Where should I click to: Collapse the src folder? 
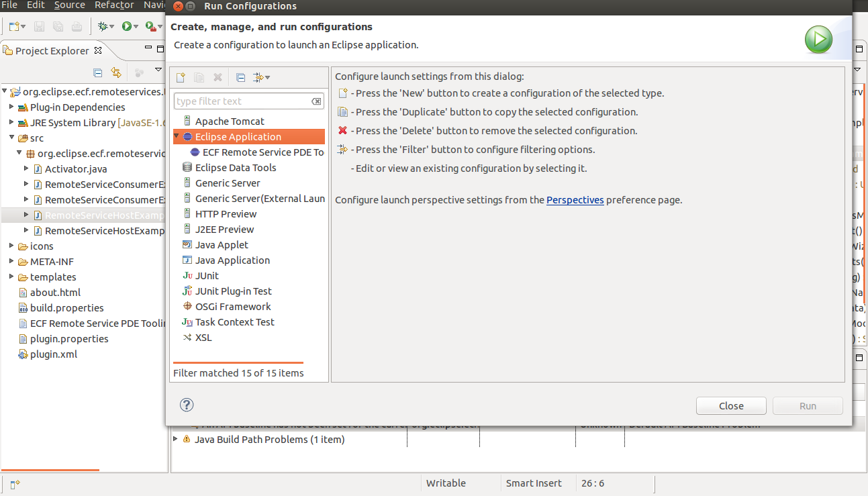tap(11, 138)
